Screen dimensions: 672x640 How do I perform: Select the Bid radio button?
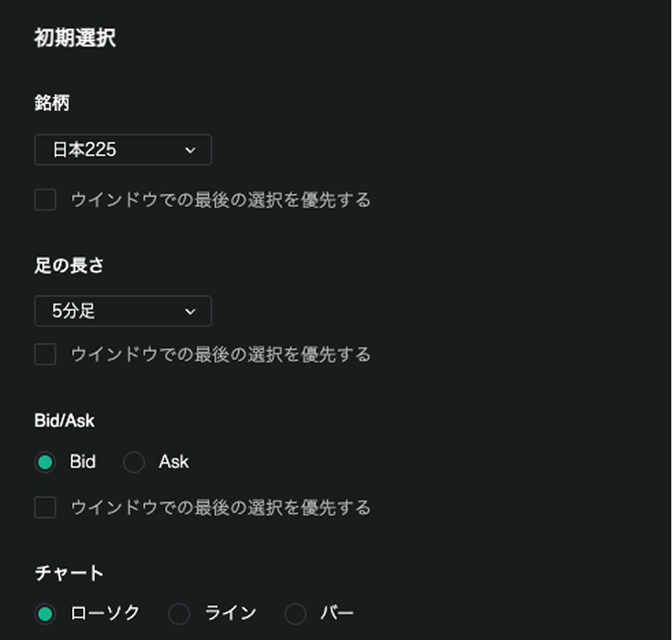click(46, 462)
